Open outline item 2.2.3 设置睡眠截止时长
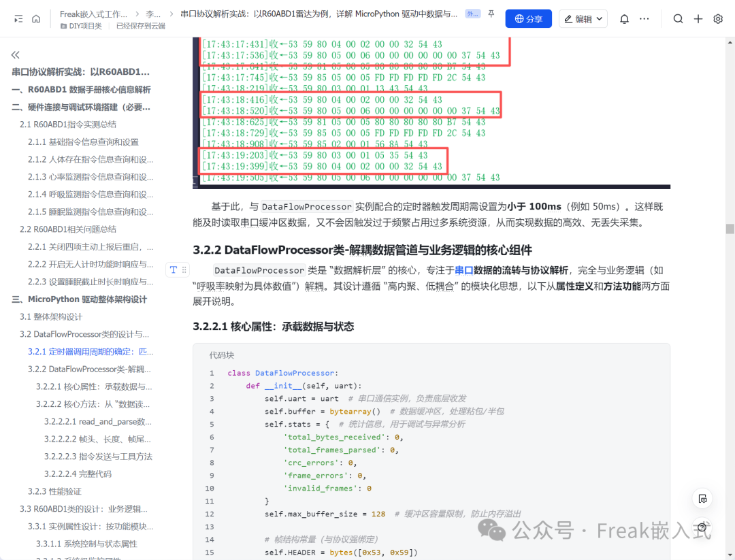 91,282
